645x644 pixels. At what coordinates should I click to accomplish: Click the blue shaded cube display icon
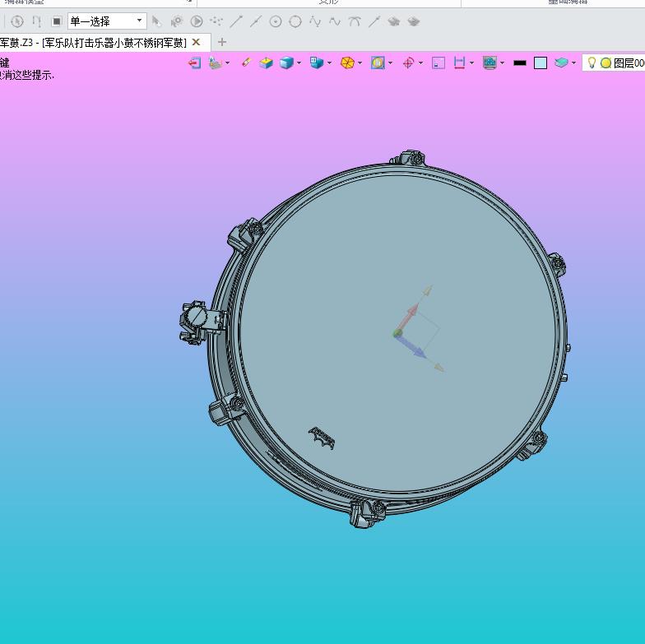(286, 63)
